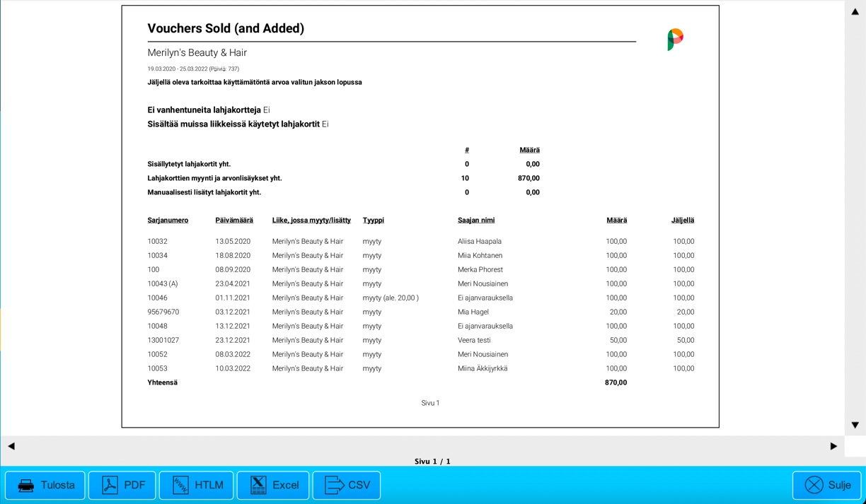This screenshot has height=504, width=866.
Task: Click recipient name Merka Phorest
Action: (x=480, y=270)
